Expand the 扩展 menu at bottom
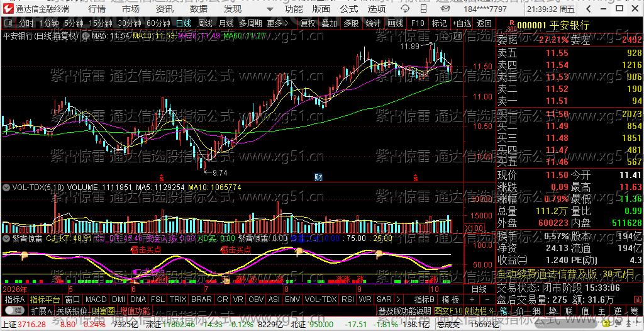Viewport: 644px width, 331px height. click(42, 310)
